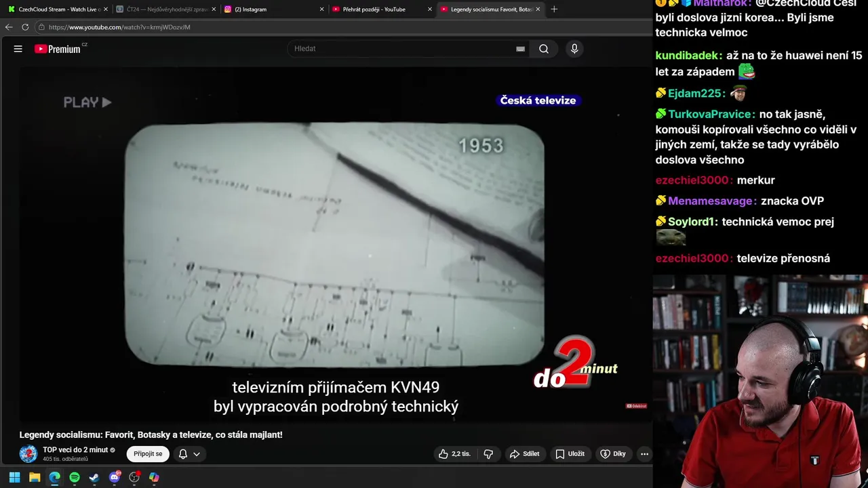
Task: Join the channel via Připojit se
Action: 148,454
